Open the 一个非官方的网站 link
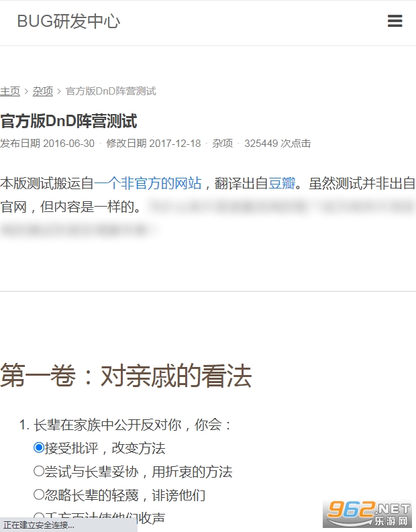 (x=148, y=183)
